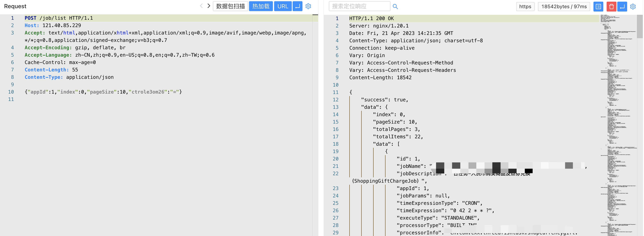The image size is (644, 236).
Task: Go to next request with right chevron
Action: click(x=209, y=6)
